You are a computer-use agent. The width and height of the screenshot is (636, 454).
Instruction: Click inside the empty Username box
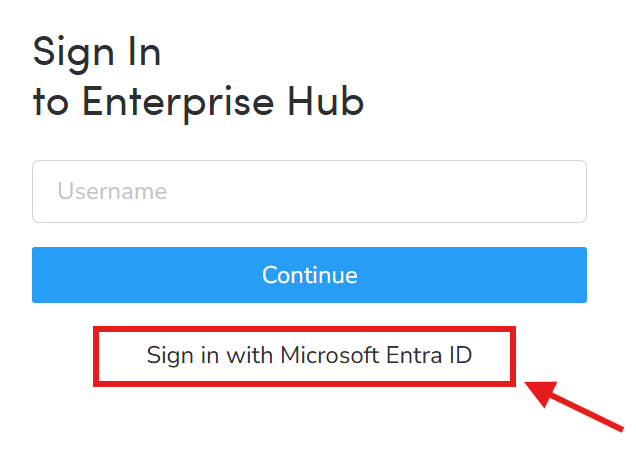[x=309, y=191]
